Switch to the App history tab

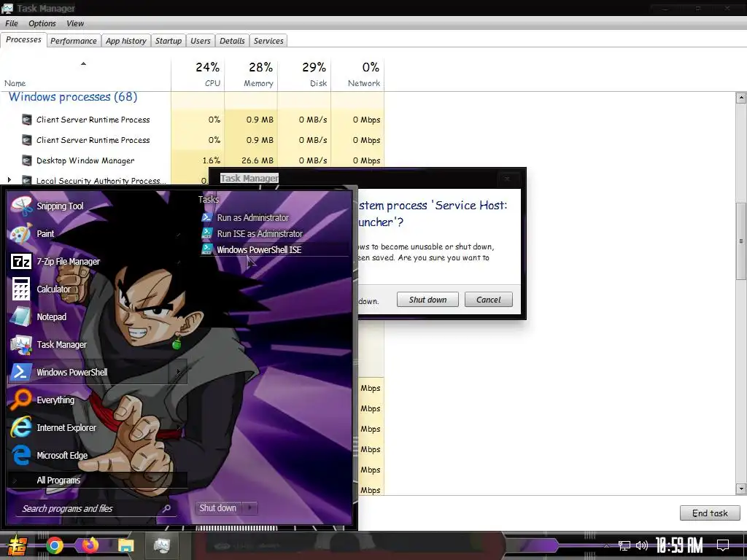[125, 41]
